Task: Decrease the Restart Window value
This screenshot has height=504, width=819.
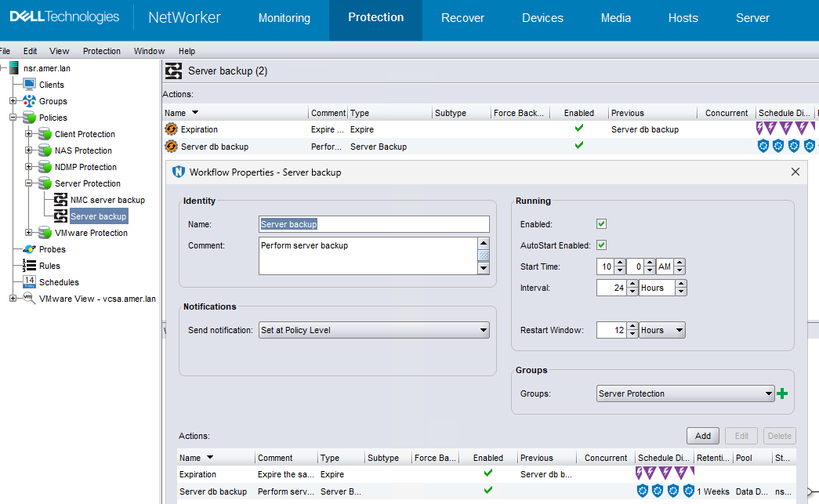Action: click(x=632, y=334)
